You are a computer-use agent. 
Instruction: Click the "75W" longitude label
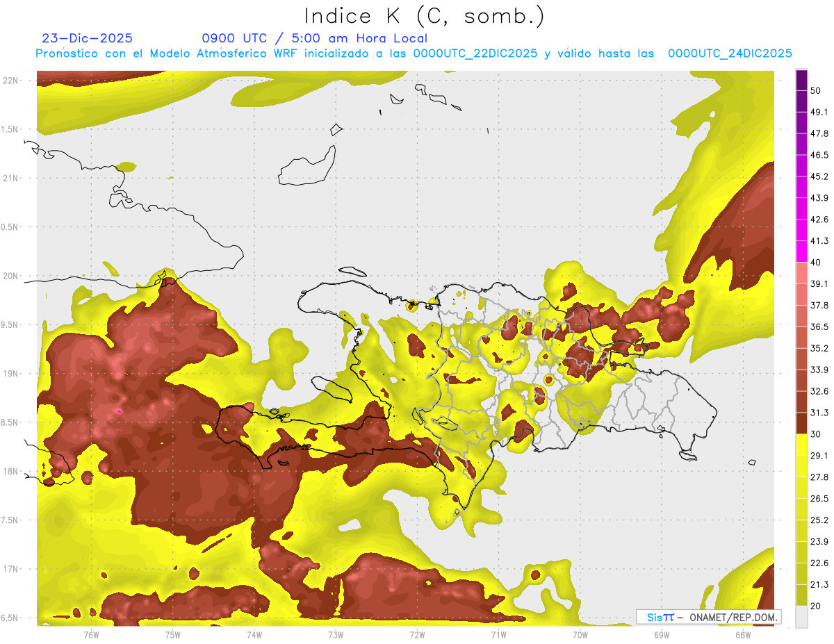coord(173,634)
